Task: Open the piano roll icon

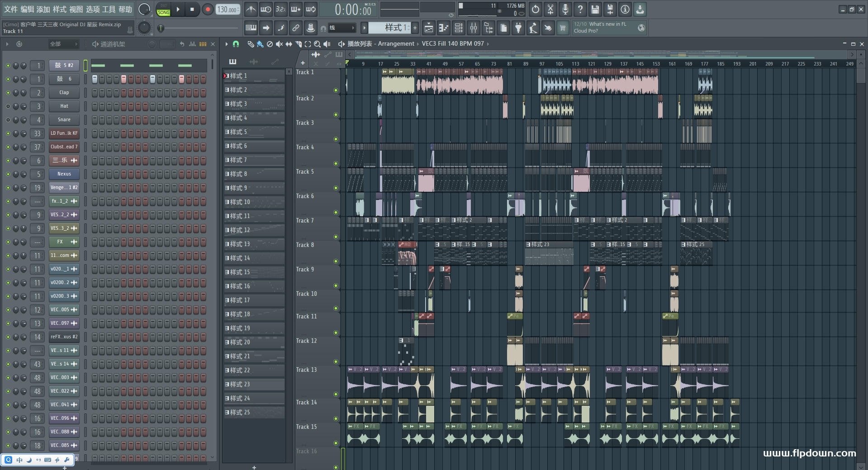Action: (444, 28)
